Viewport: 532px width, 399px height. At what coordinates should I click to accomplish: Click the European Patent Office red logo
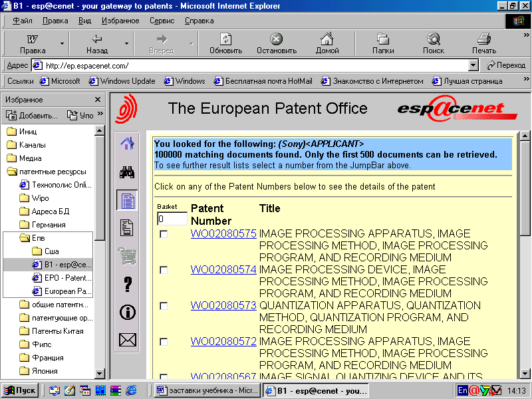(126, 108)
